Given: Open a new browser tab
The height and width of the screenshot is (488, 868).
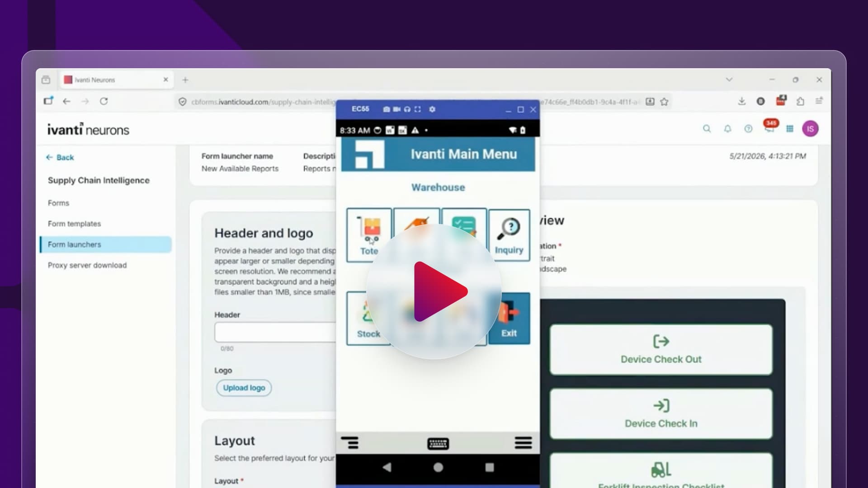Looking at the screenshot, I should click(185, 80).
